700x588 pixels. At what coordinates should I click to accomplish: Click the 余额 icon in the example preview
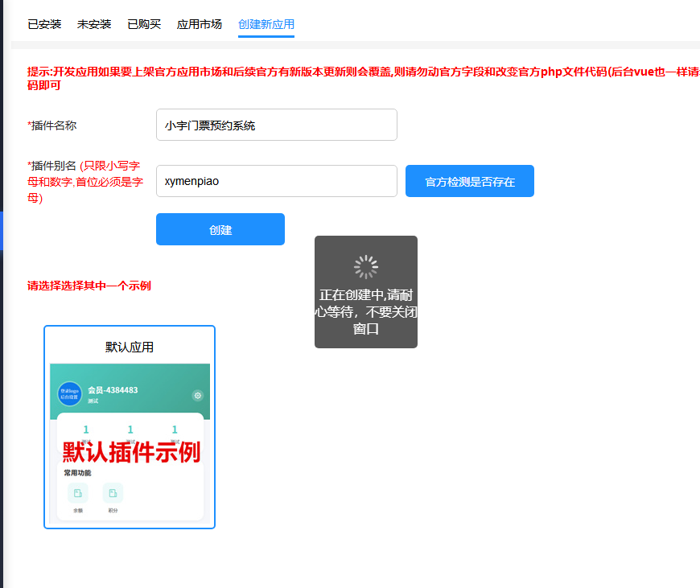[78, 493]
